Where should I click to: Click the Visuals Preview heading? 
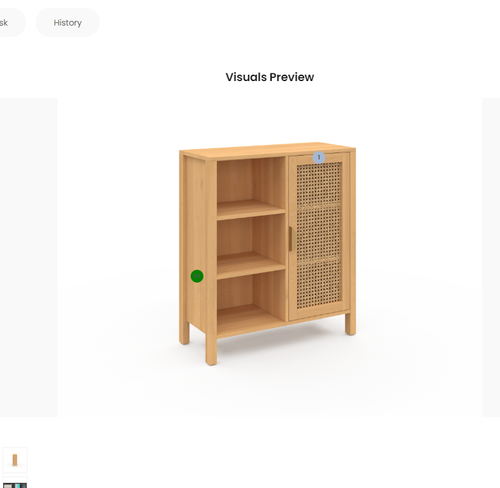270,77
